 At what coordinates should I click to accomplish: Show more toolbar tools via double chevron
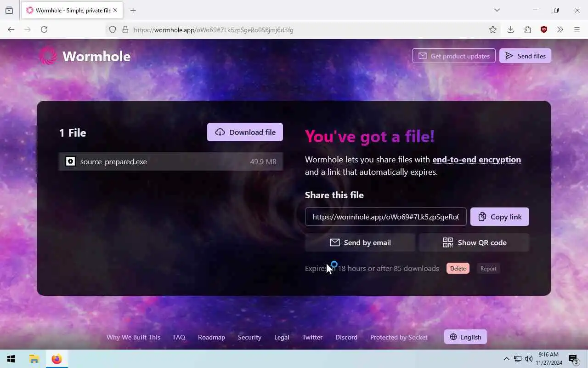pos(560,29)
